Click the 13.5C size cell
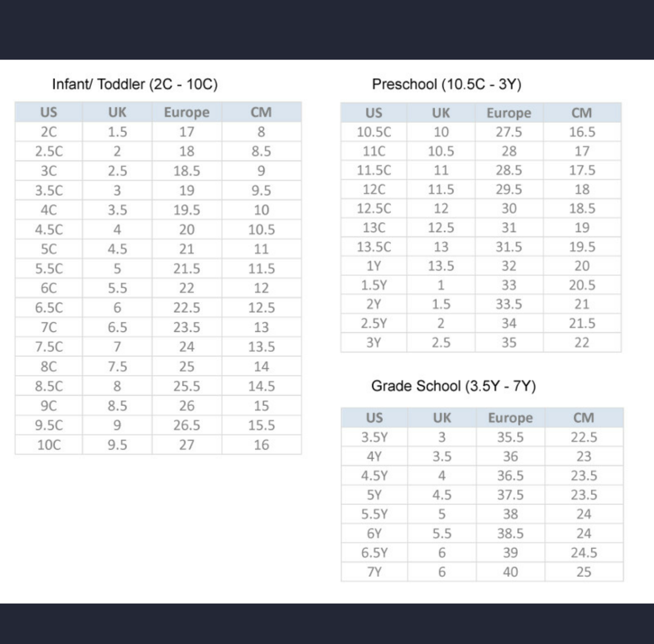 374,247
